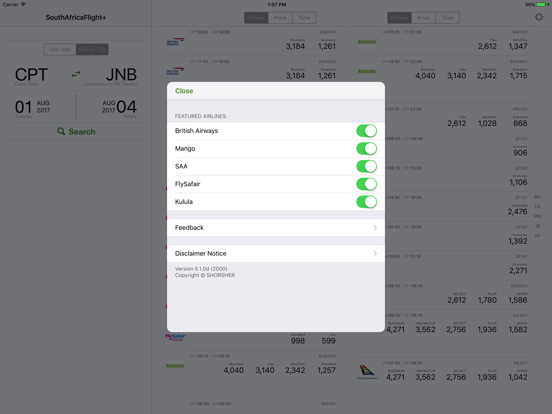Toggle British Airways airline switch
Viewport: 552px width, 414px height.
pos(366,131)
